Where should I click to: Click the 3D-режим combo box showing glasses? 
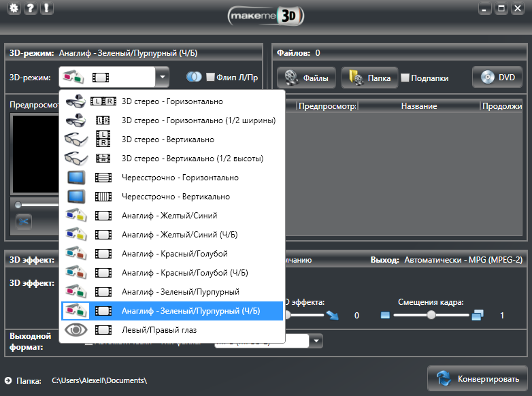tap(114, 77)
